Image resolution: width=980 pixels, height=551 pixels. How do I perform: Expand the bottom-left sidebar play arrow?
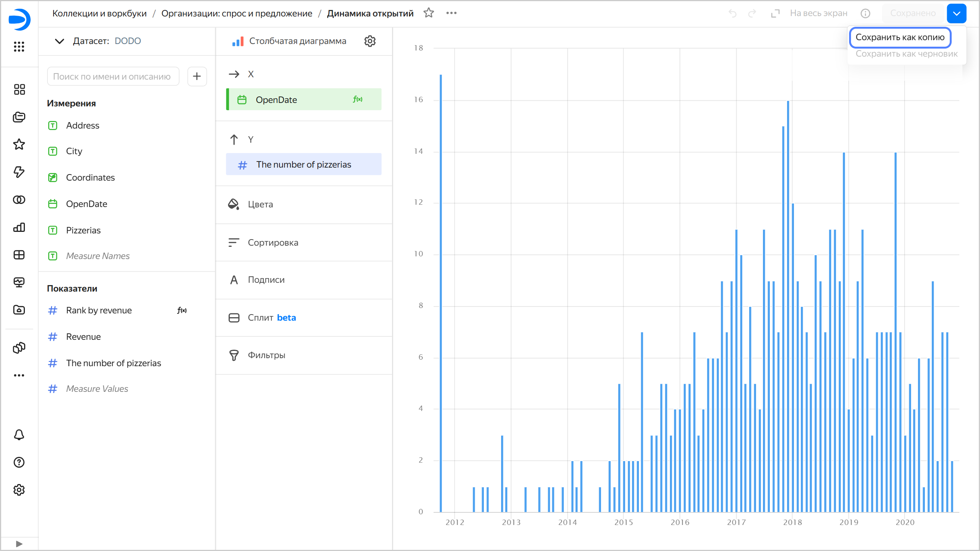point(19,544)
